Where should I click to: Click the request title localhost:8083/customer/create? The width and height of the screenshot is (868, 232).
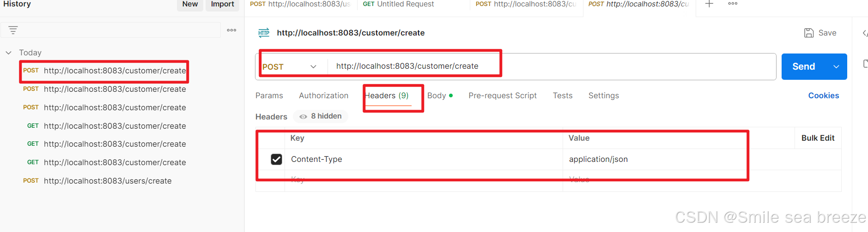click(351, 33)
